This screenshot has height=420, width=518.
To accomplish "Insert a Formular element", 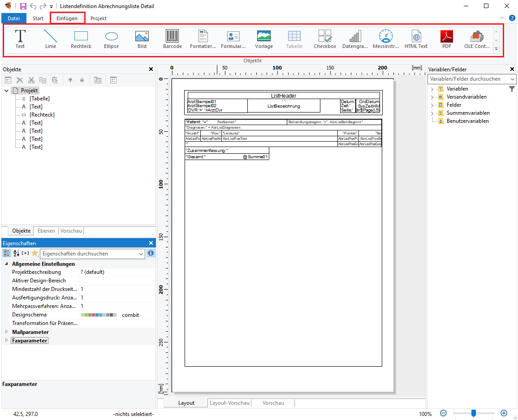I will 233,39.
